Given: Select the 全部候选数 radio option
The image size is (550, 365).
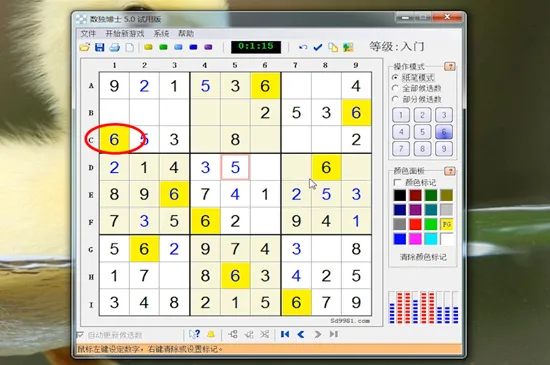Looking at the screenshot, I should pos(395,88).
